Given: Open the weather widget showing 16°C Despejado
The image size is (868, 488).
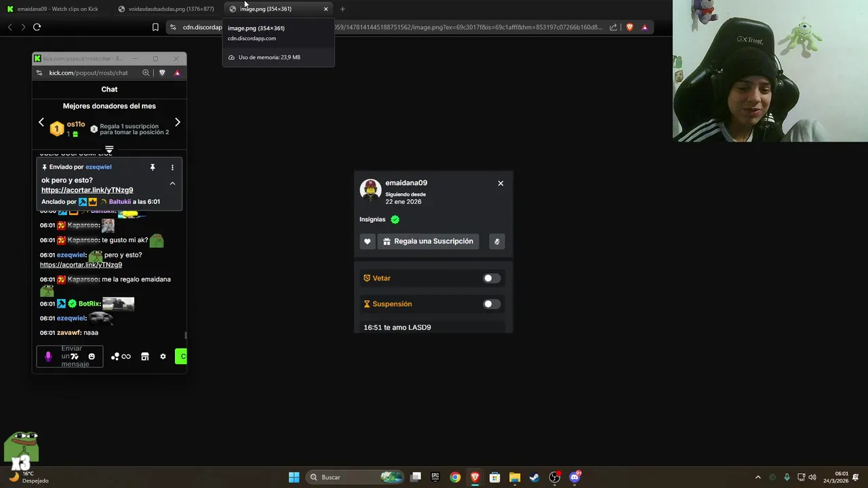Looking at the screenshot, I should 29,477.
